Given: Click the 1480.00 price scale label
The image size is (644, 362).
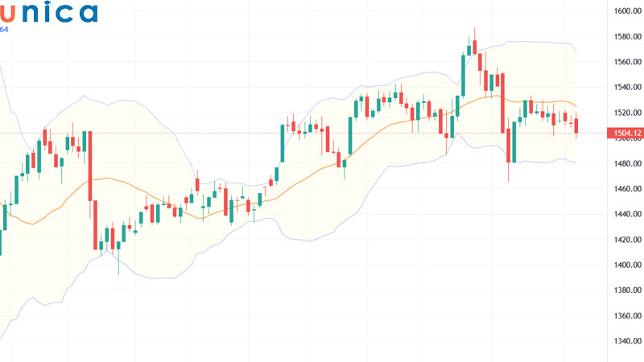Looking at the screenshot, I should 626,163.
